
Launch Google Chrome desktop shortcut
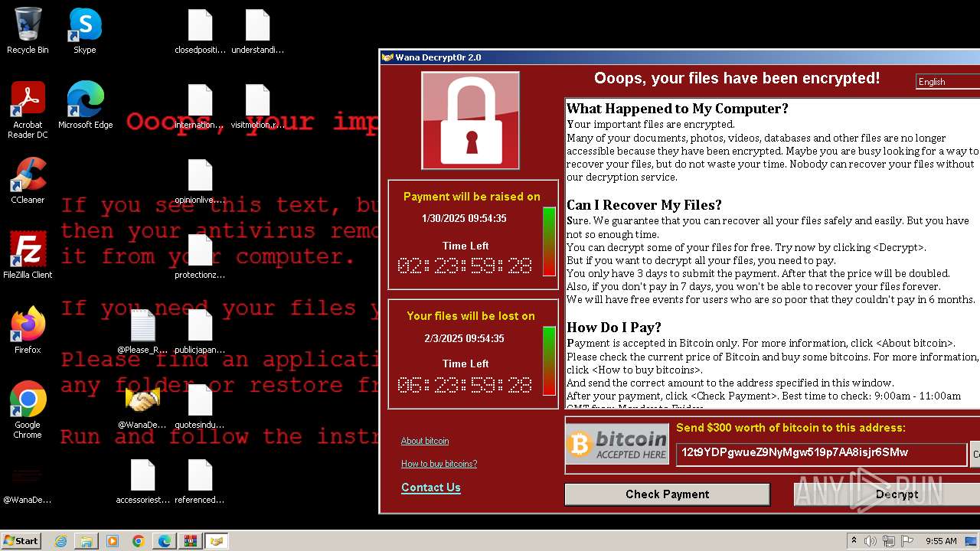tap(28, 410)
